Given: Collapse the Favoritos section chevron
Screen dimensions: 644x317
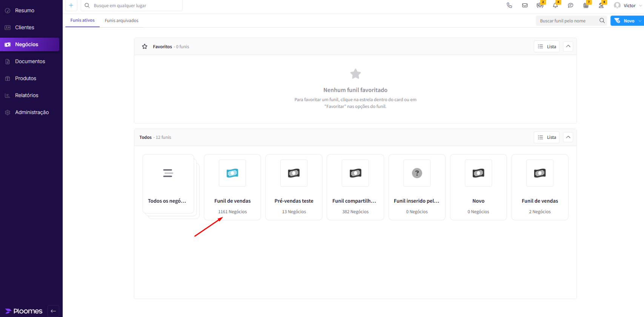Looking at the screenshot, I should 568,46.
